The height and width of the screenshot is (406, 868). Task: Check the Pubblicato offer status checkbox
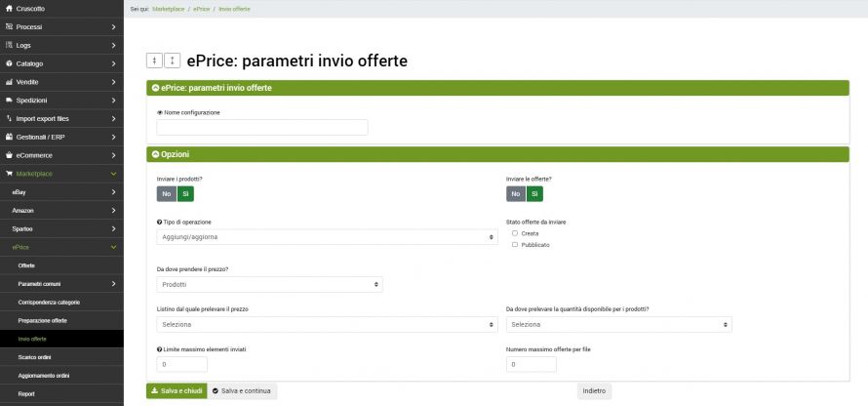click(x=514, y=245)
